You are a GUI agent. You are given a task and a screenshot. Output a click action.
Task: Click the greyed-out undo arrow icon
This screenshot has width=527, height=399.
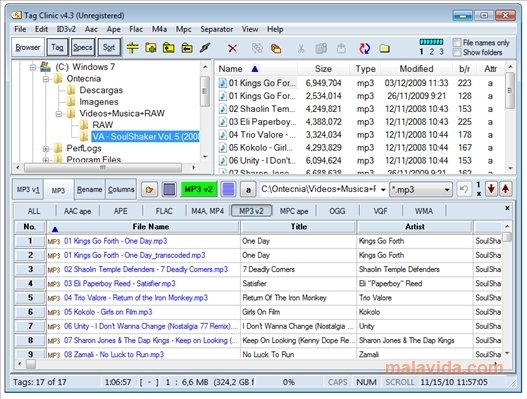[x=464, y=190]
